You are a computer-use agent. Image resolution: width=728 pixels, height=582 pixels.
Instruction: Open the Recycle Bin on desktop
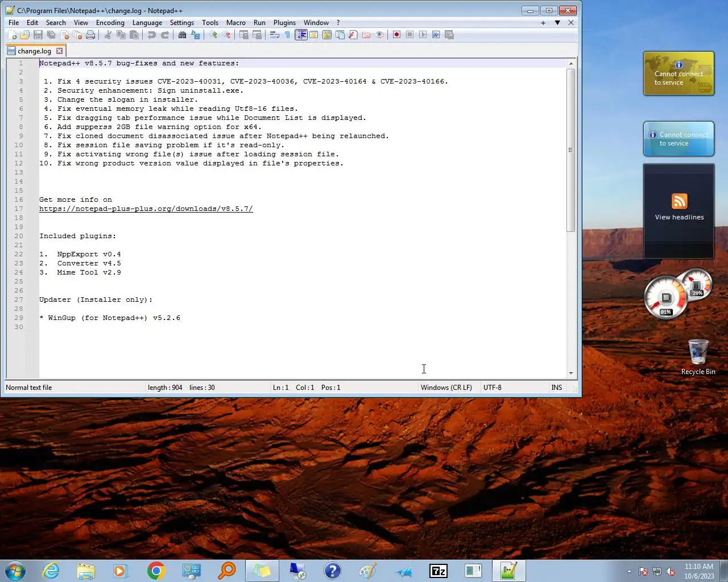(698, 357)
